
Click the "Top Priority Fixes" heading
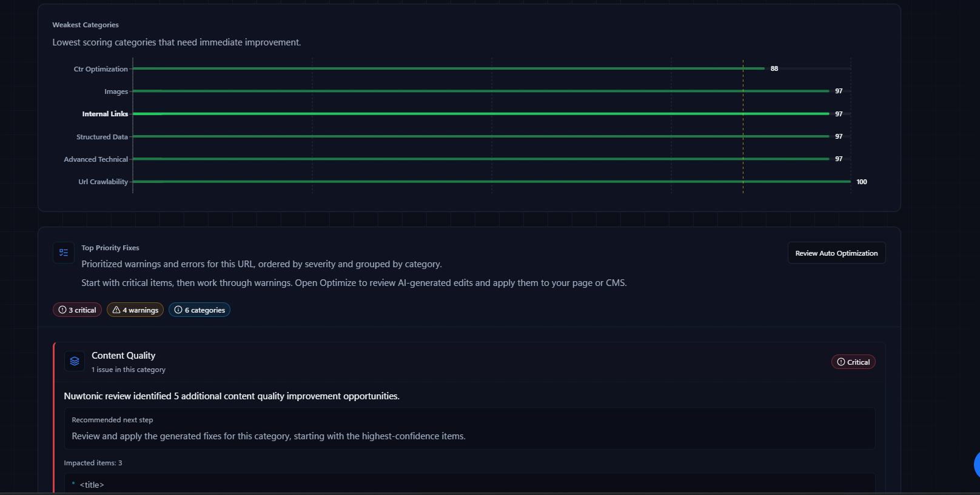point(110,248)
